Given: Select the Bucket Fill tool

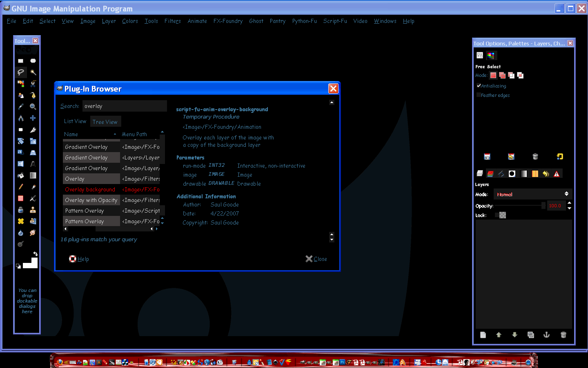Looking at the screenshot, I should tap(21, 175).
